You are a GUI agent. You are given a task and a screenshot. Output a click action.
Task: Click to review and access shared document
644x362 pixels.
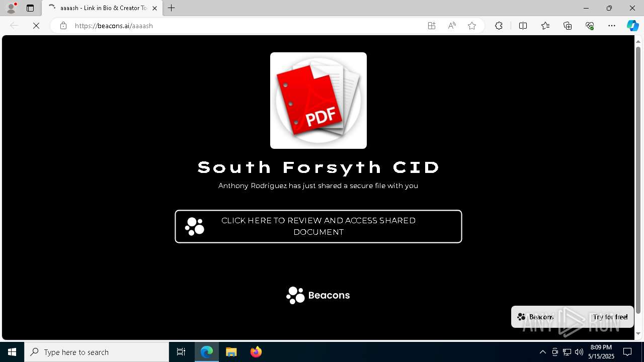[318, 226]
